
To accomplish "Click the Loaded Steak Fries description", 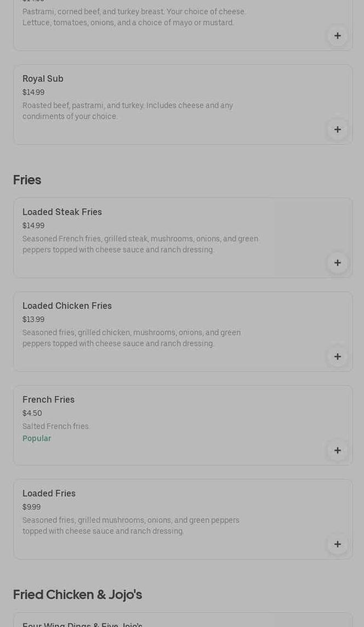I will pyautogui.click(x=140, y=244).
